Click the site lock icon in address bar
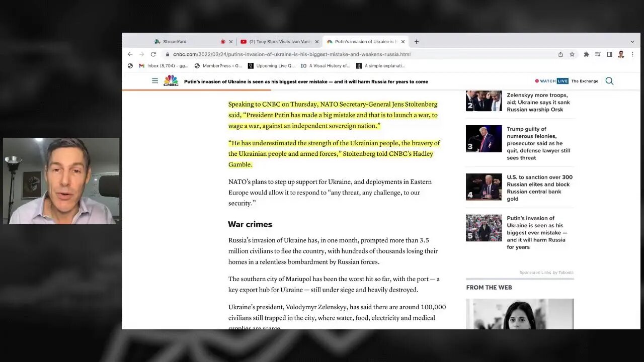This screenshot has height=362, width=644. click(x=168, y=54)
